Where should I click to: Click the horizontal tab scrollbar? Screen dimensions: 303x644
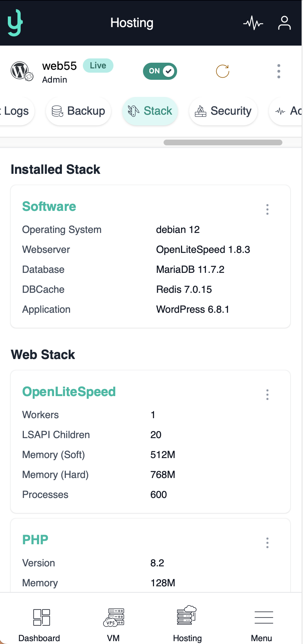click(x=223, y=142)
